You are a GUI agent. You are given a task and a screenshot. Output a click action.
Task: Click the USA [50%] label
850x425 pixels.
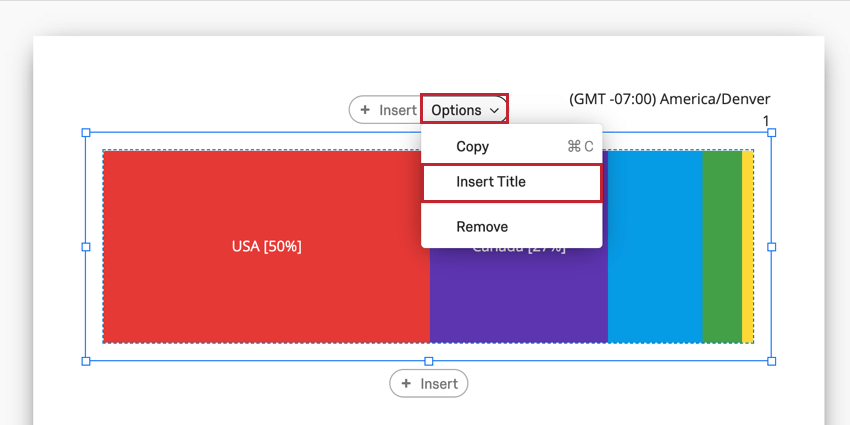pos(266,247)
